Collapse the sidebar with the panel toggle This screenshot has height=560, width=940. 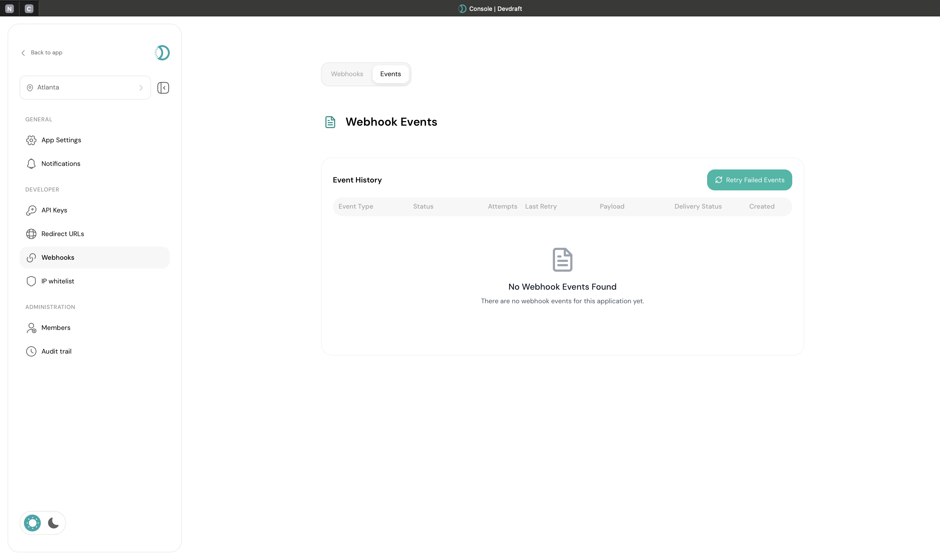pyautogui.click(x=163, y=88)
